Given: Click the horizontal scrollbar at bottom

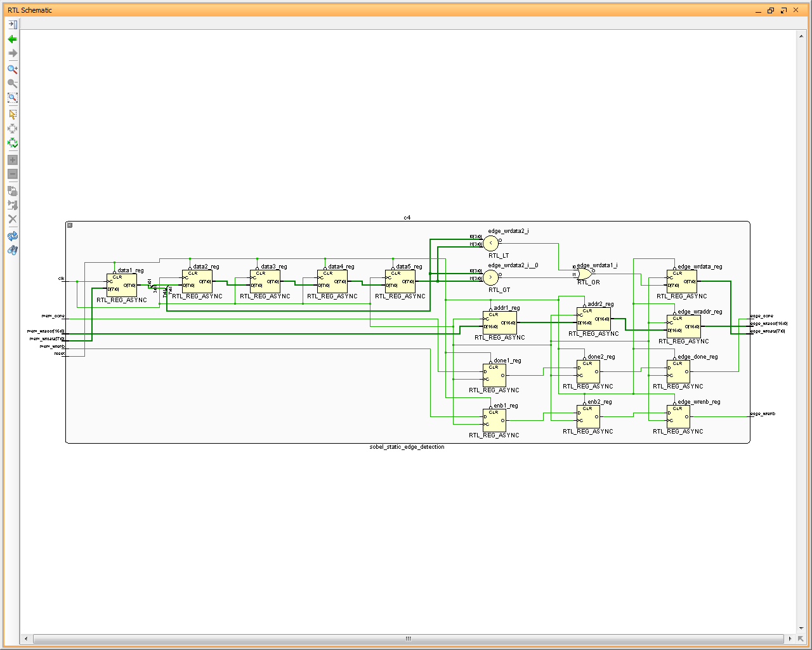Looking at the screenshot, I should [x=408, y=639].
